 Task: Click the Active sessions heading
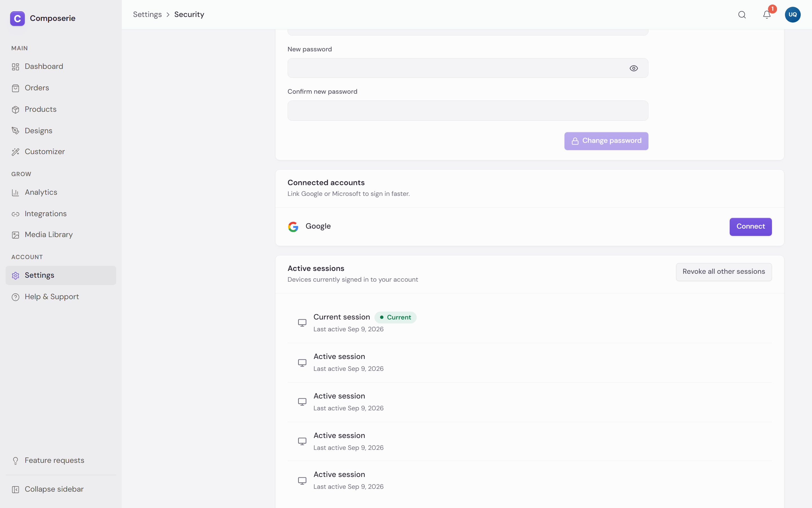[316, 268]
